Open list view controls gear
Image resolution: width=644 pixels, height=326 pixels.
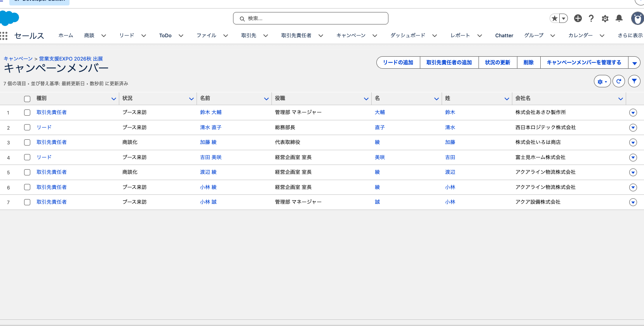(x=602, y=81)
